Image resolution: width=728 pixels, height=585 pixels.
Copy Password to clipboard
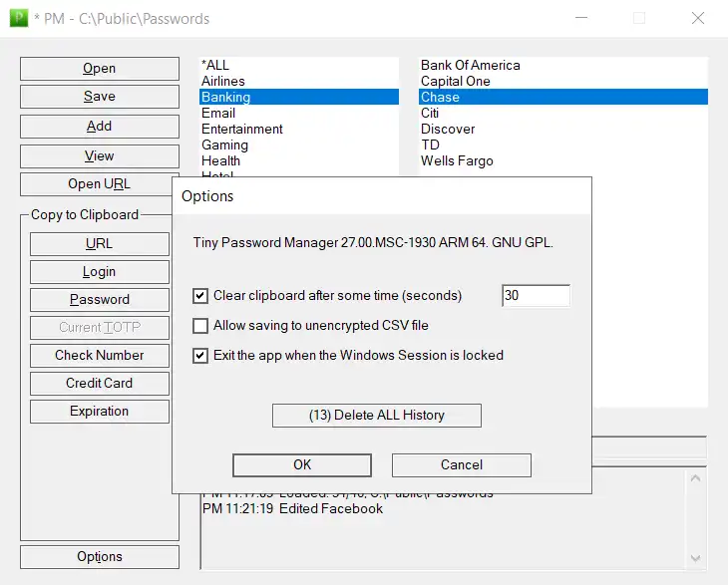tap(100, 300)
